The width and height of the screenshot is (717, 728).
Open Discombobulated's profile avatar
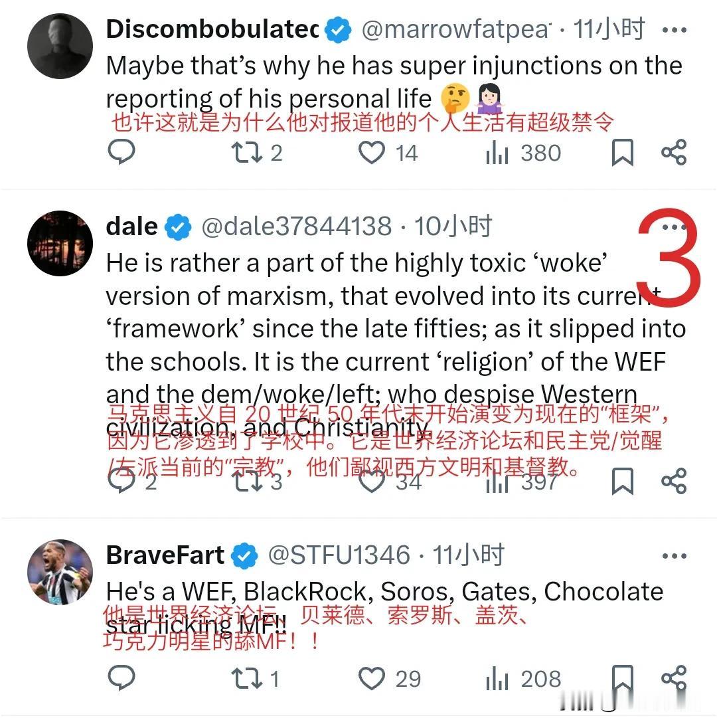[x=60, y=46]
